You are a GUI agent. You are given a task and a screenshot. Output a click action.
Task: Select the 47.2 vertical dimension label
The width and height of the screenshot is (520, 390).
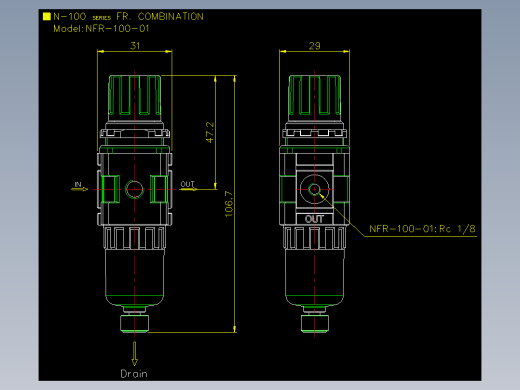coord(210,132)
